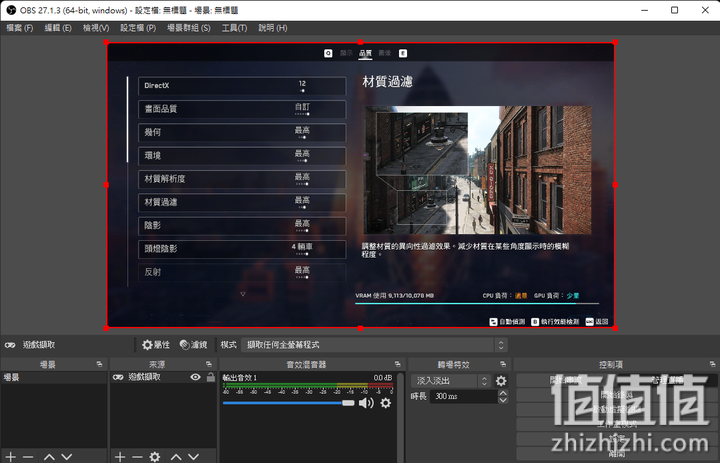Click the 陰影 setting row in preview
720x463 pixels.
242,226
